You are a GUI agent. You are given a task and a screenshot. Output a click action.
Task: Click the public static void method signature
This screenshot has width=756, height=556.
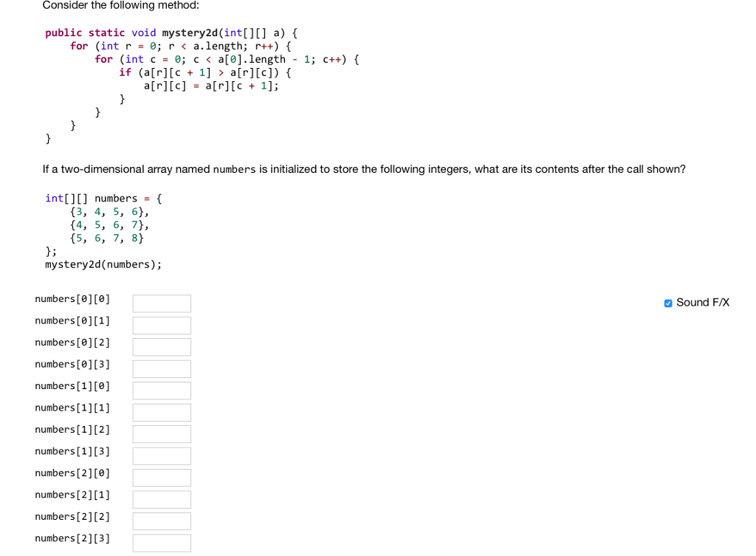[x=170, y=32]
